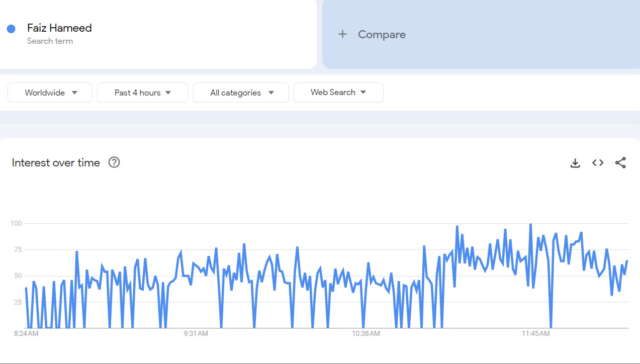Expand the Worldwide region dropdown
The width and height of the screenshot is (640, 364).
pyautogui.click(x=50, y=93)
